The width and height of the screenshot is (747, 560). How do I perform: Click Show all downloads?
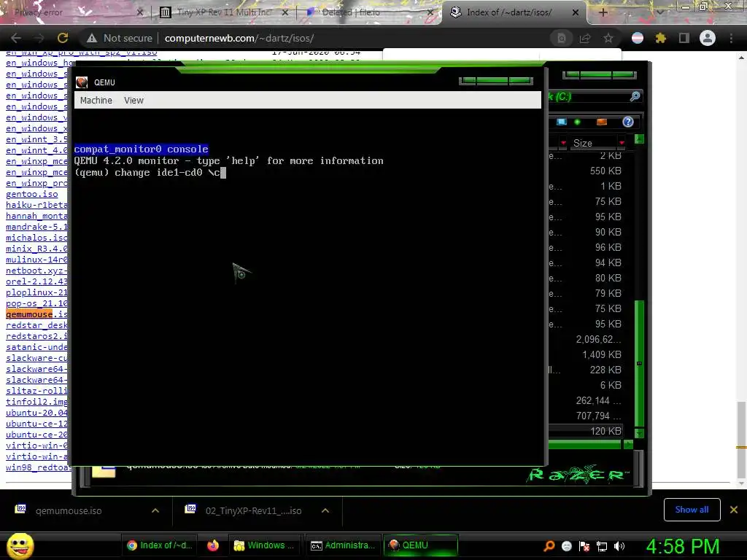(x=692, y=510)
